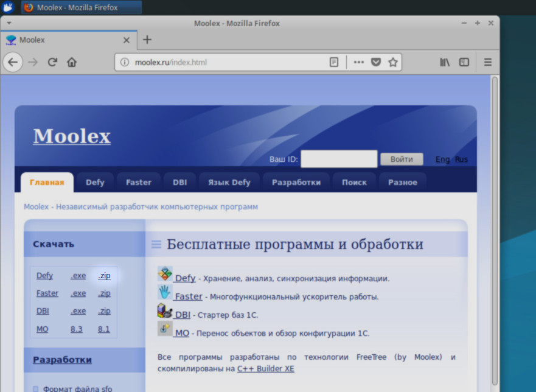This screenshot has height=392, width=536.
Task: Open MO link in main program list
Action: pyautogui.click(x=182, y=333)
